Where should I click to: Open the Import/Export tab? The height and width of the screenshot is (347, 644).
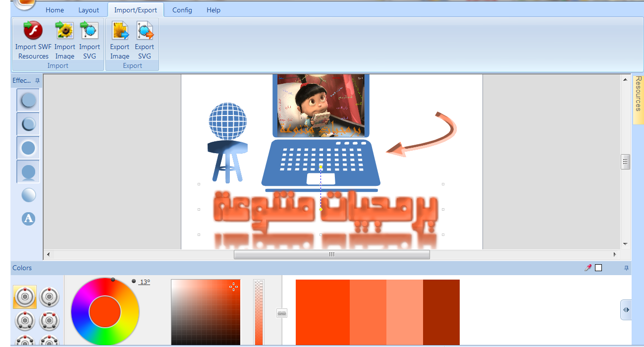pos(136,10)
